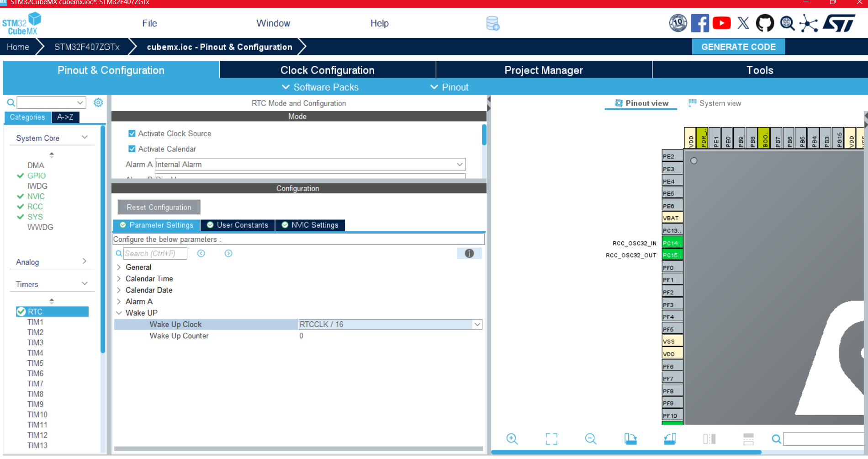Open the 10-year anniversary badge icon
The width and height of the screenshot is (868, 459).
pyautogui.click(x=678, y=23)
